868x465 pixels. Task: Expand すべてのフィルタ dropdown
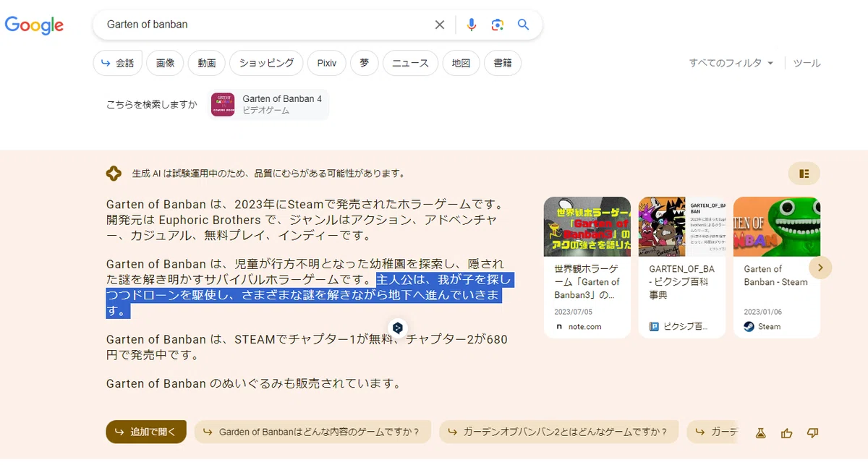pos(731,63)
